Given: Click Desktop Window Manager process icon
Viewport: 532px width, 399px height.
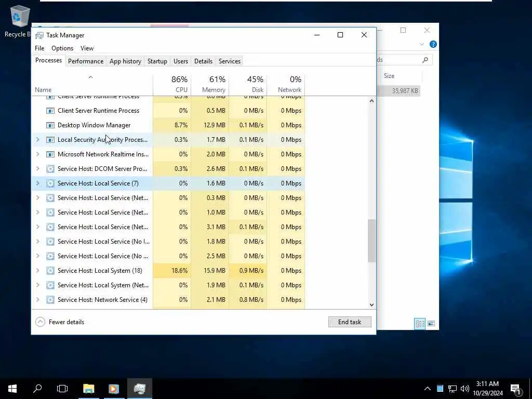Looking at the screenshot, I should click(x=50, y=125).
